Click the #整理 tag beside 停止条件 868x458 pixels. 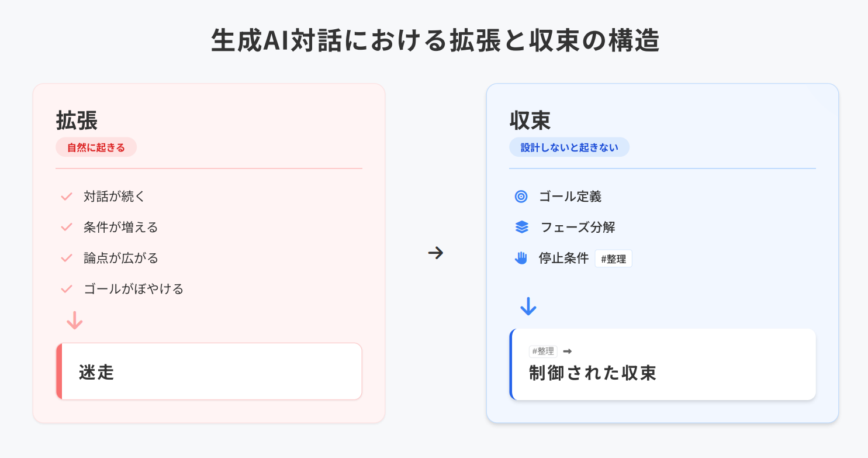pos(613,259)
